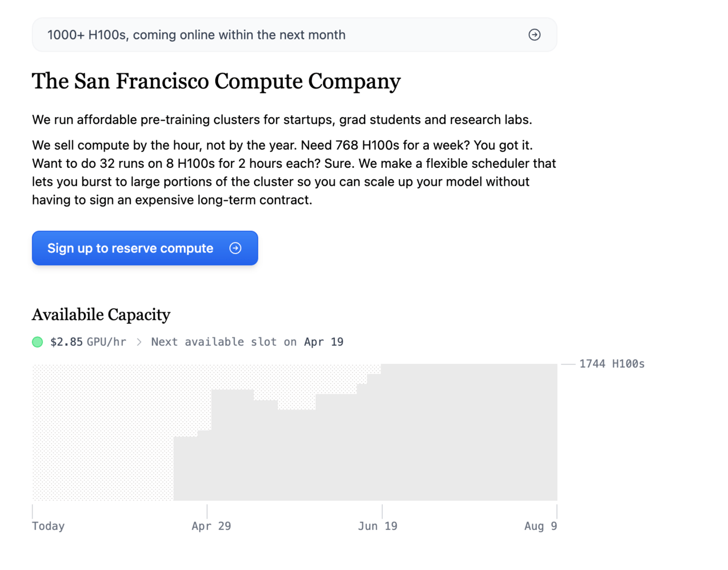Click the 1744 H100s capacity label
728x570 pixels.
coord(611,364)
